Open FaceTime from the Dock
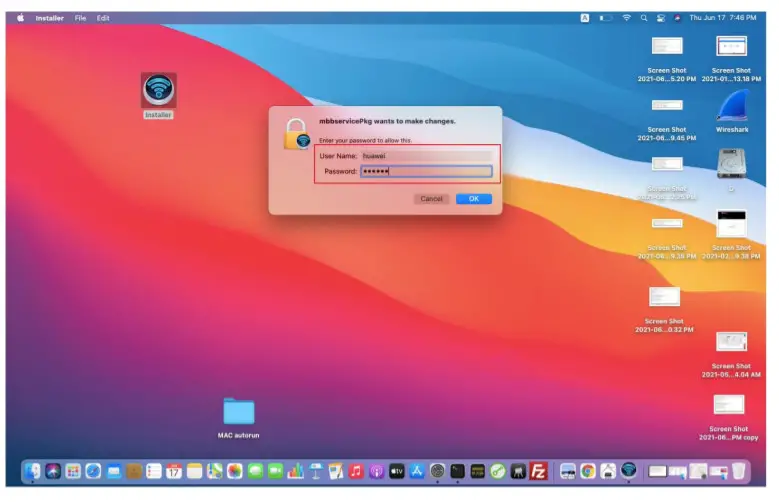779x502 pixels. click(x=275, y=471)
